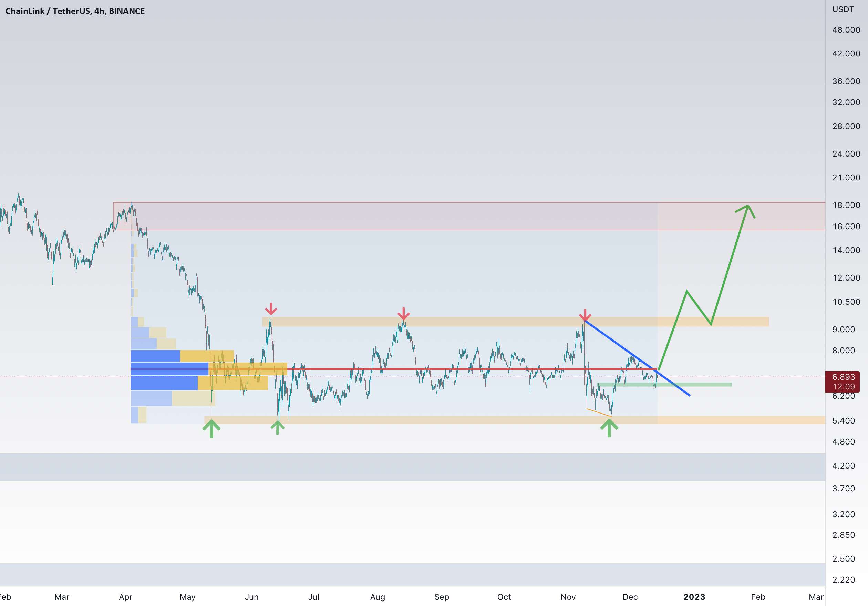Select the 5.400 price axis label
Viewport: 868px width, 606px height.
coord(843,420)
